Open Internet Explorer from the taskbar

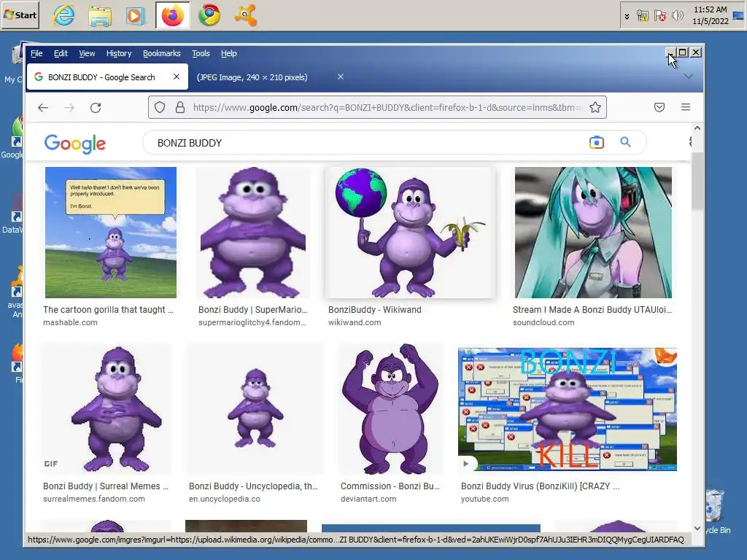click(64, 15)
